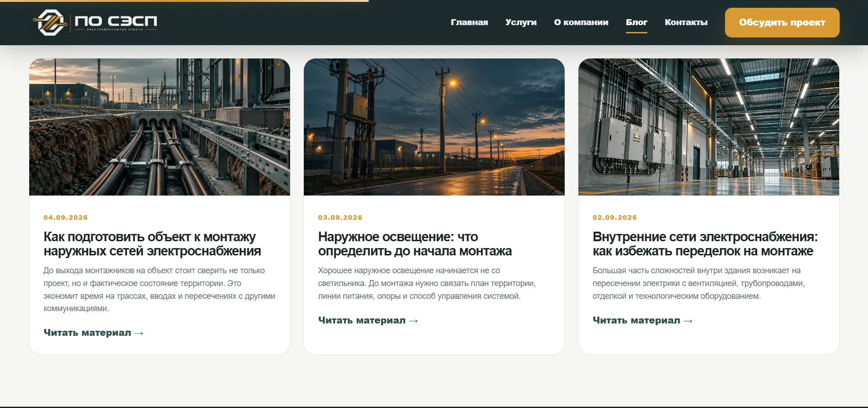Click Читать материал under 03.09.2026 article
Viewport: 868px width, 408px height.
coord(368,320)
